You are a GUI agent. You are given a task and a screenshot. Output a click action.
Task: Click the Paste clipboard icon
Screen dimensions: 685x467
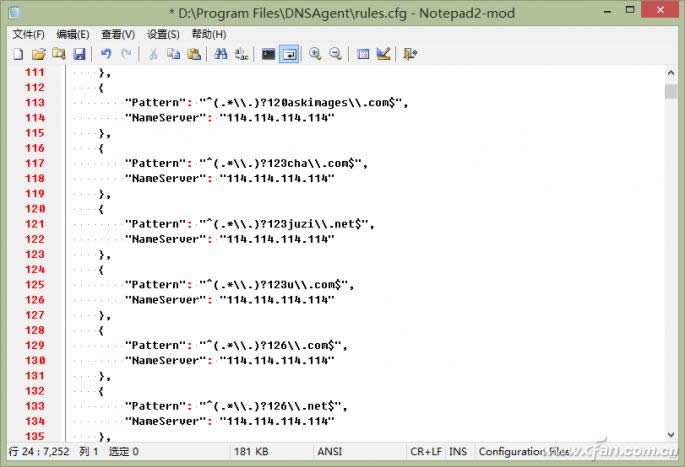point(194,54)
